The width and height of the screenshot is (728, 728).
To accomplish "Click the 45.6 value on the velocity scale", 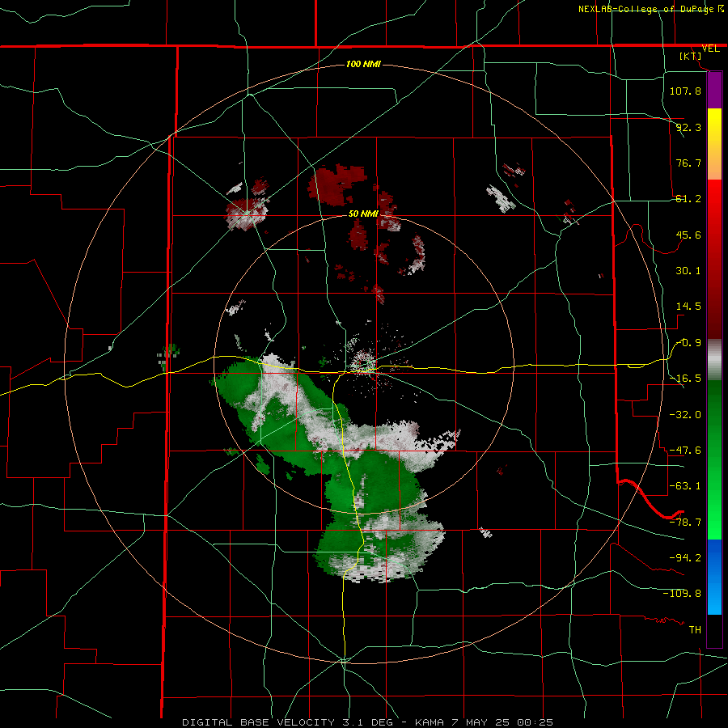I will [x=688, y=235].
